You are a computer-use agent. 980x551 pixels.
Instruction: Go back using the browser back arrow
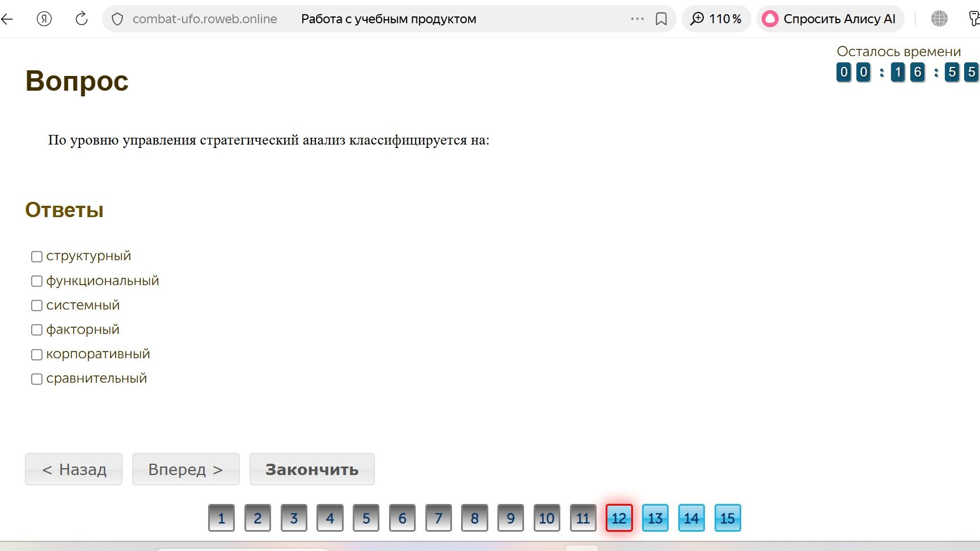[7, 19]
